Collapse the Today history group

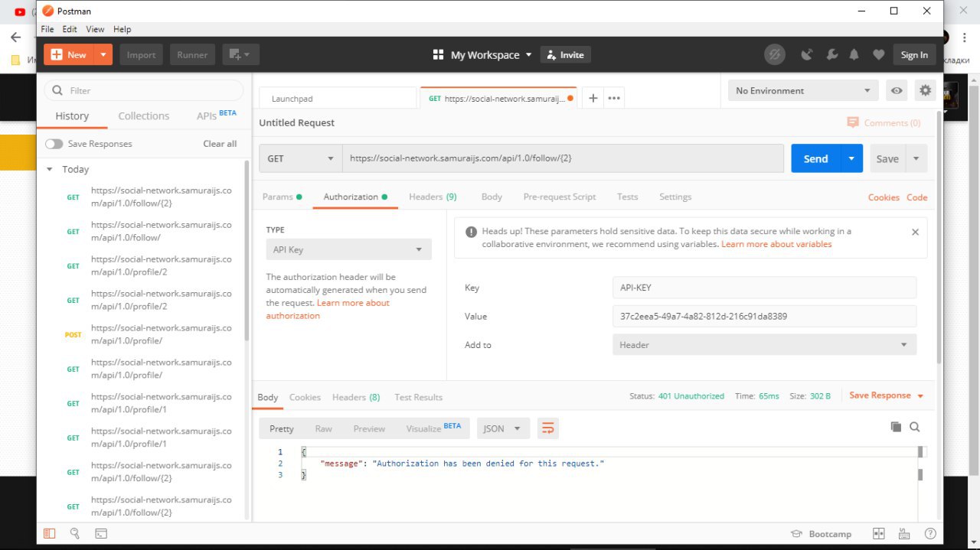coord(50,169)
